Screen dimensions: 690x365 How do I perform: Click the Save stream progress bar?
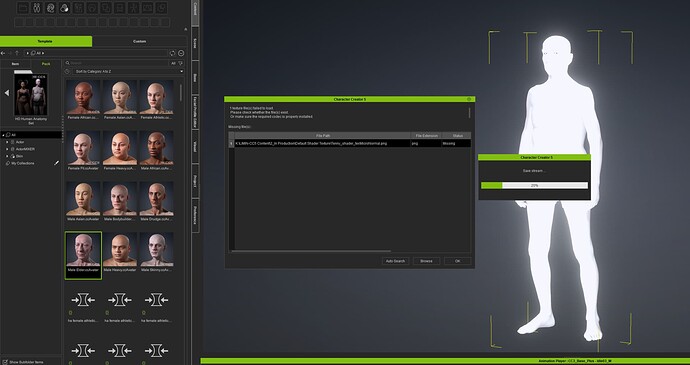point(534,185)
